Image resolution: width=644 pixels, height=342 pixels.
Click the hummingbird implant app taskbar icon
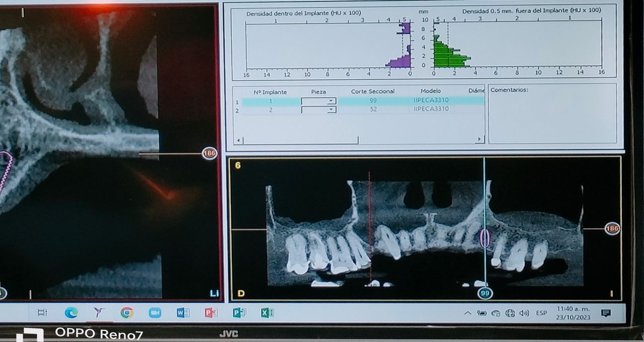[99, 313]
